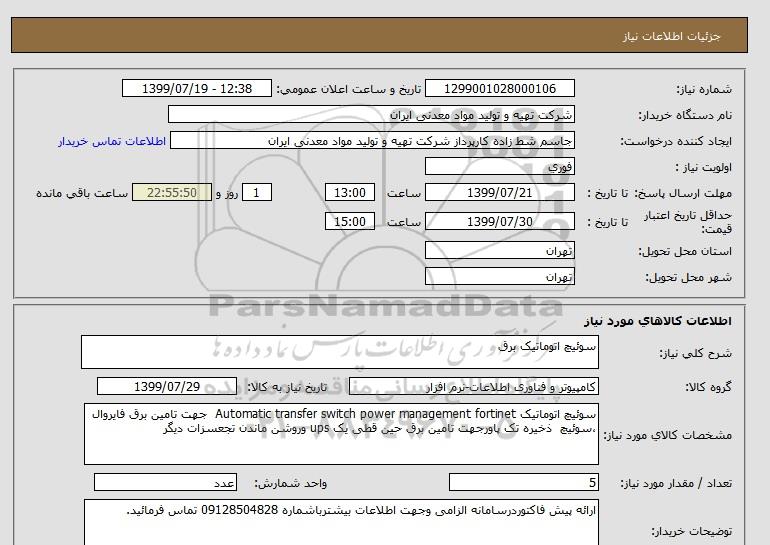Click the buyer name field شرکت تهیه و تولید مواد معدنی ایران
770x545 pixels.
(x=371, y=114)
